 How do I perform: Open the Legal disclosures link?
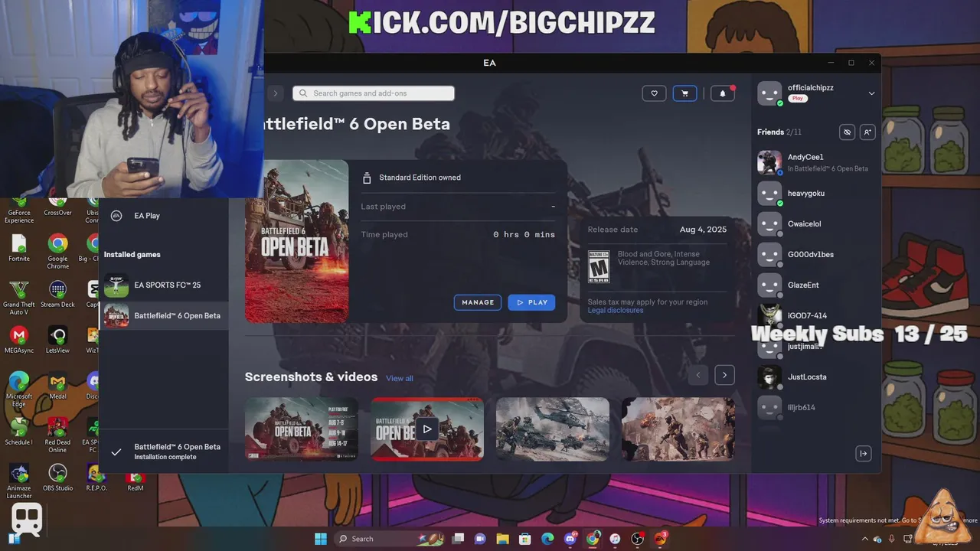[616, 310]
